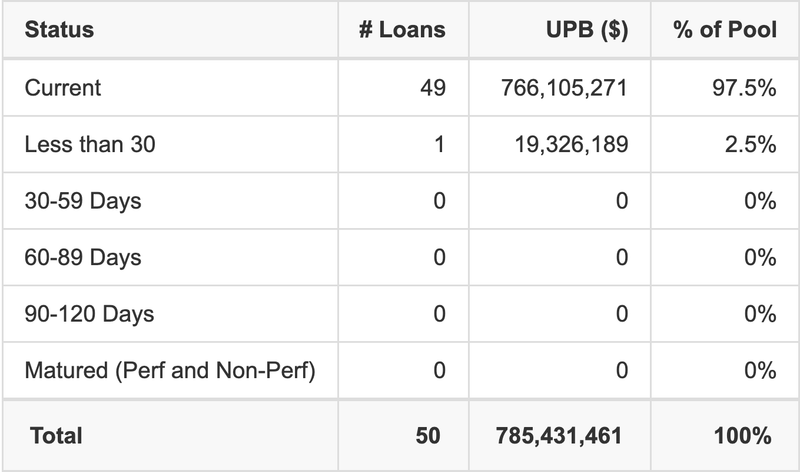
Task: Select the 90-120 Days row label
Action: pyautogui.click(x=90, y=314)
